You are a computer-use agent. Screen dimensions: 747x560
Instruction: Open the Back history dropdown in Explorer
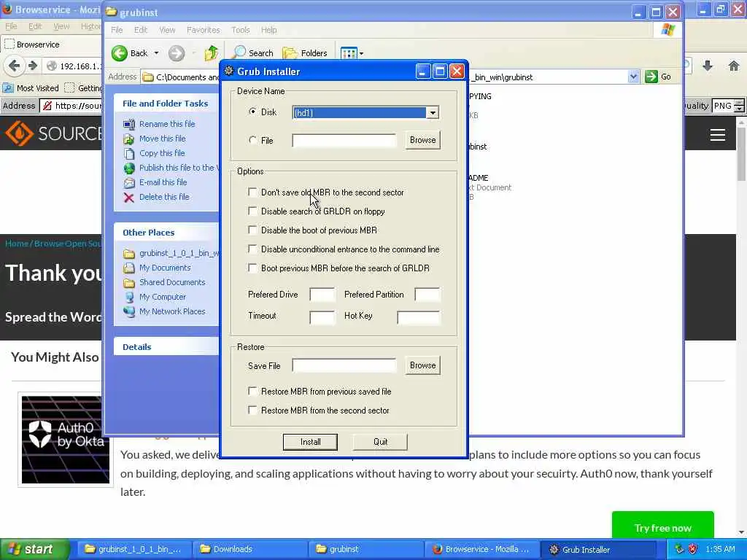(x=156, y=53)
